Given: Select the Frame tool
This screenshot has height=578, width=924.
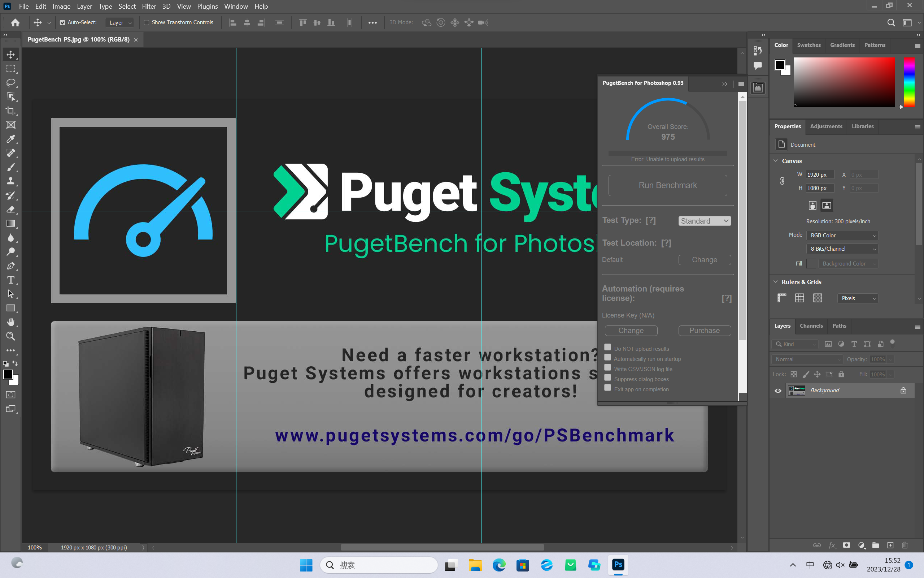Looking at the screenshot, I should pos(11,125).
